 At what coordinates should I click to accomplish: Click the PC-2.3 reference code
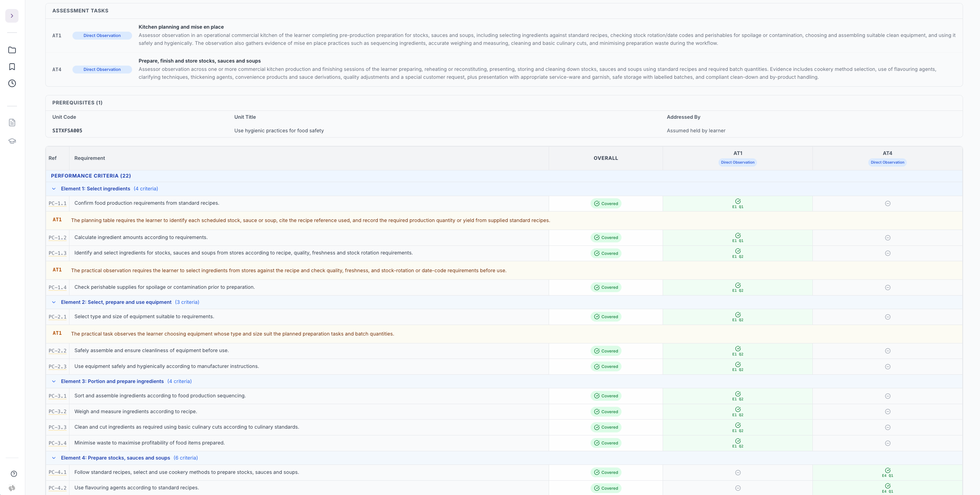coord(57,367)
